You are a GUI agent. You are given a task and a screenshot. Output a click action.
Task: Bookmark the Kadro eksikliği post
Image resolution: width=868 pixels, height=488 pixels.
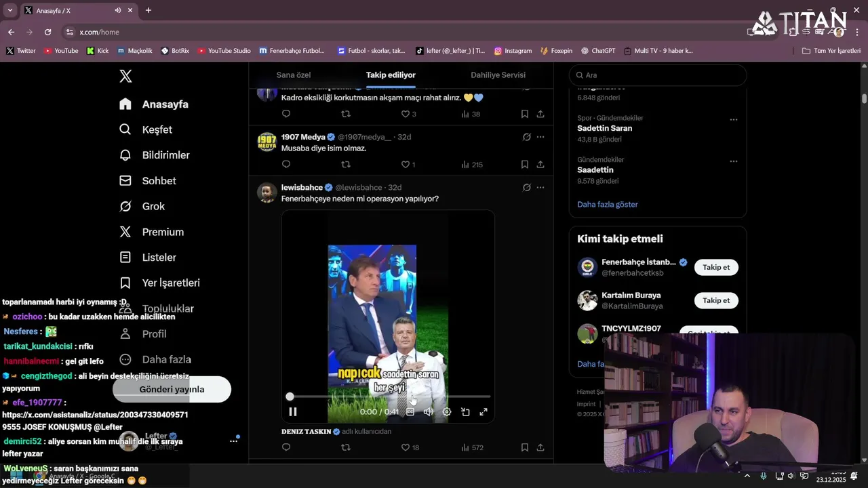click(525, 114)
